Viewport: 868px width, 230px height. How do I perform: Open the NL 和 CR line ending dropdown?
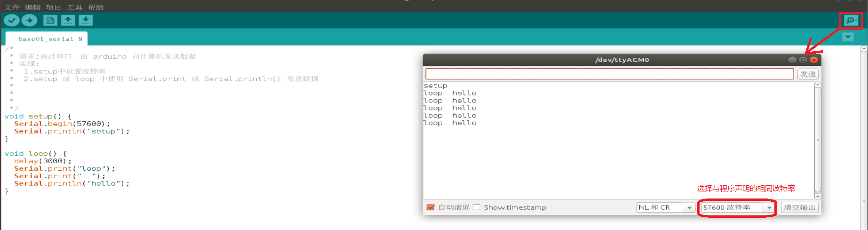[665, 207]
